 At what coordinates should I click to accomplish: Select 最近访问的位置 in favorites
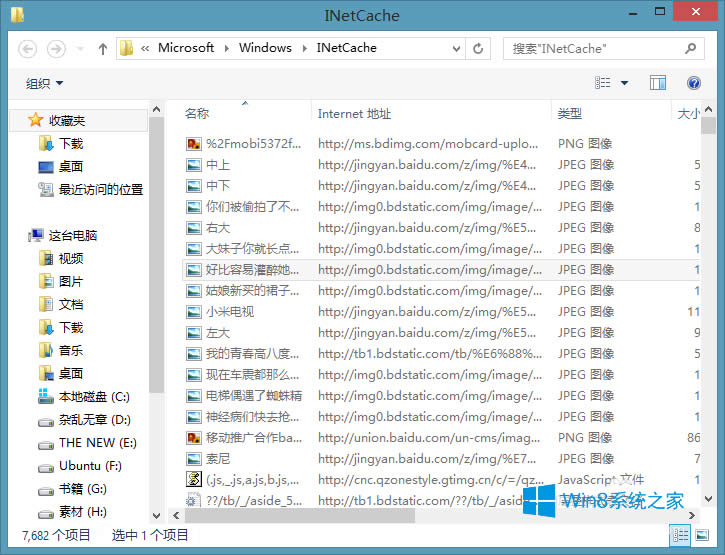tap(100, 190)
